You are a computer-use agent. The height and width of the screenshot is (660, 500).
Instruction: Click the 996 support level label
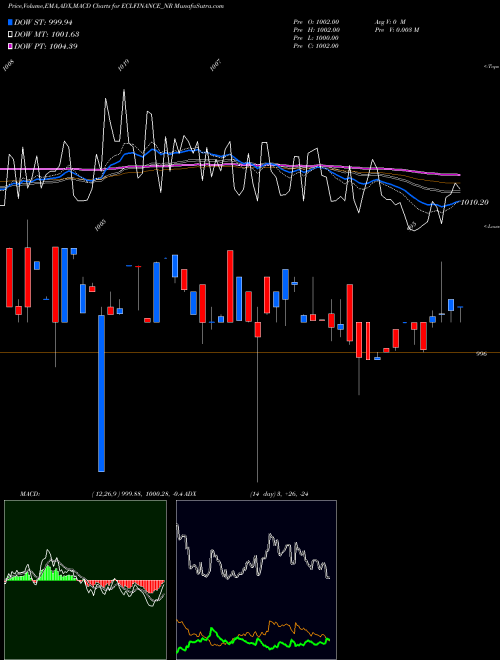click(481, 354)
